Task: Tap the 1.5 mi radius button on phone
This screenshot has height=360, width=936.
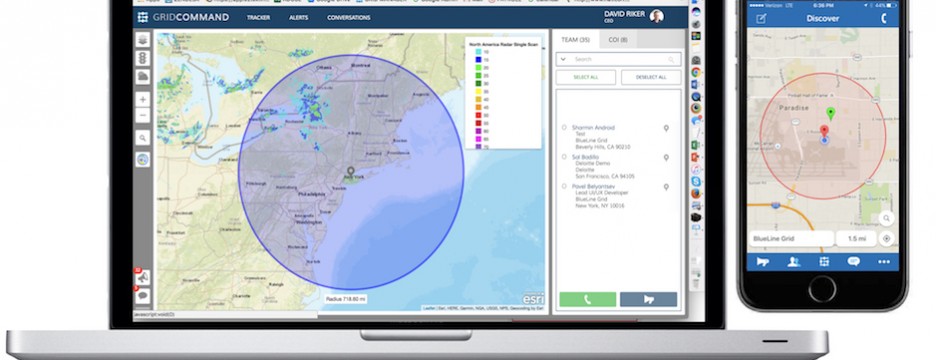Action: click(x=856, y=239)
